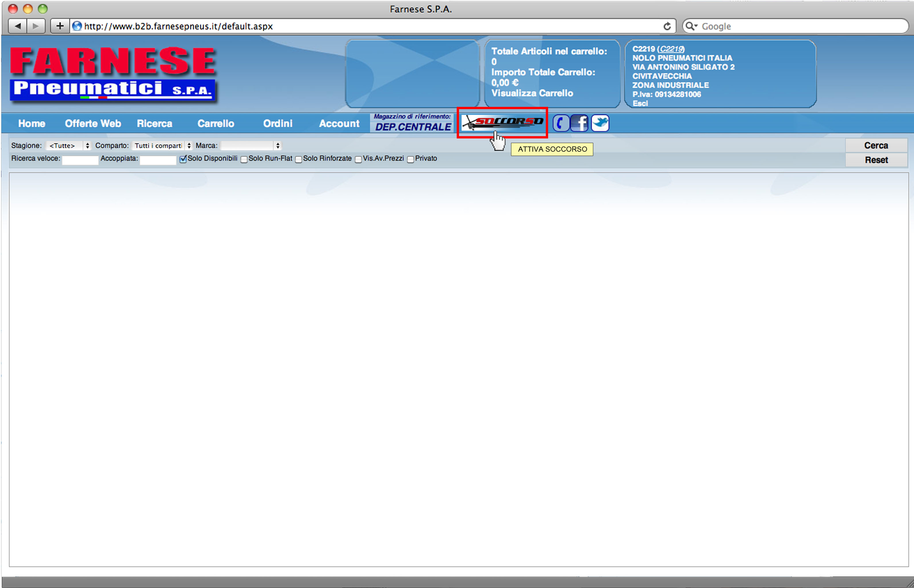Click the Soccorso activation banner icon
This screenshot has width=914, height=588.
tap(502, 123)
